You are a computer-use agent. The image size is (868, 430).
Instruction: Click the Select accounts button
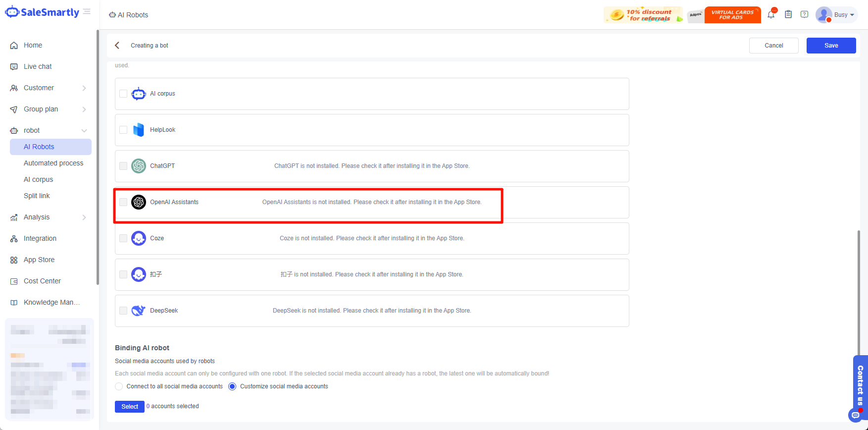tap(130, 407)
